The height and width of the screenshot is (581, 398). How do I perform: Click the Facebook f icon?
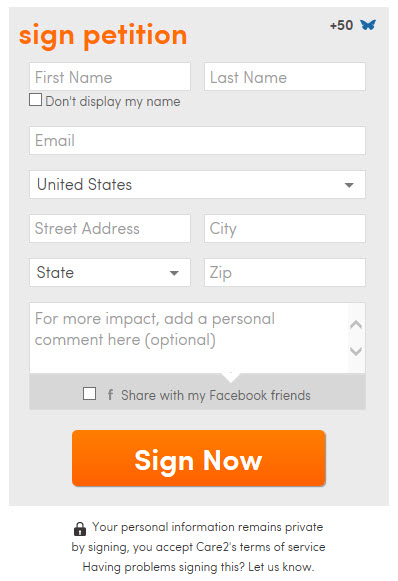[x=110, y=394]
